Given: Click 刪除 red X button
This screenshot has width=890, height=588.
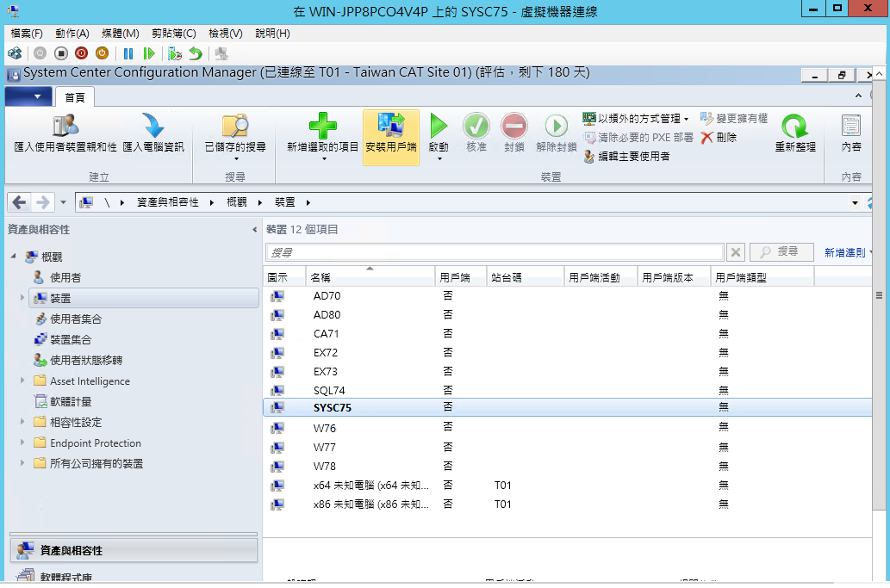Looking at the screenshot, I should pos(719,137).
